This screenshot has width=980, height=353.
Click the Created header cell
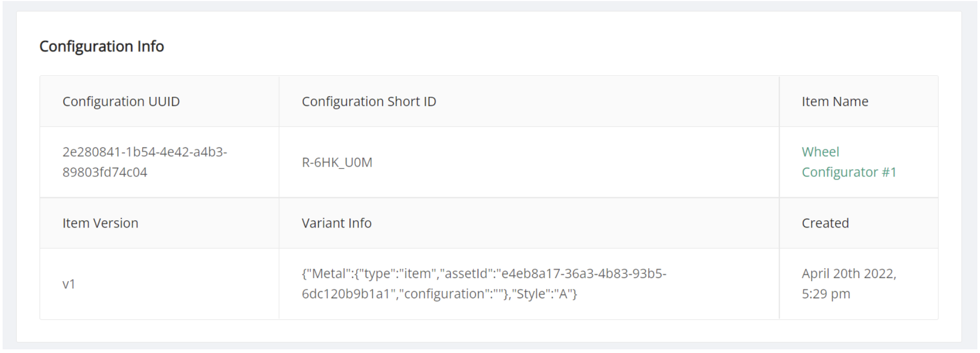[x=825, y=223]
